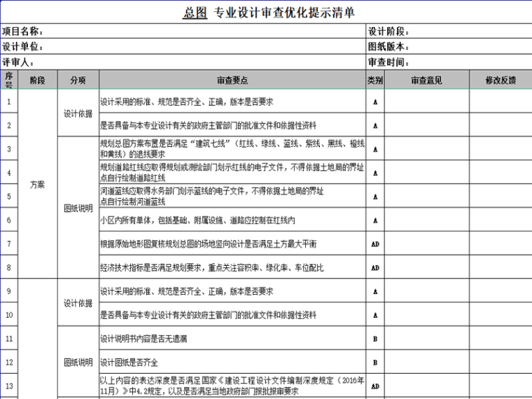Select the 小区内所有单体 review point cell
Image resolution: width=532 pixels, height=399 pixels.
point(232,220)
